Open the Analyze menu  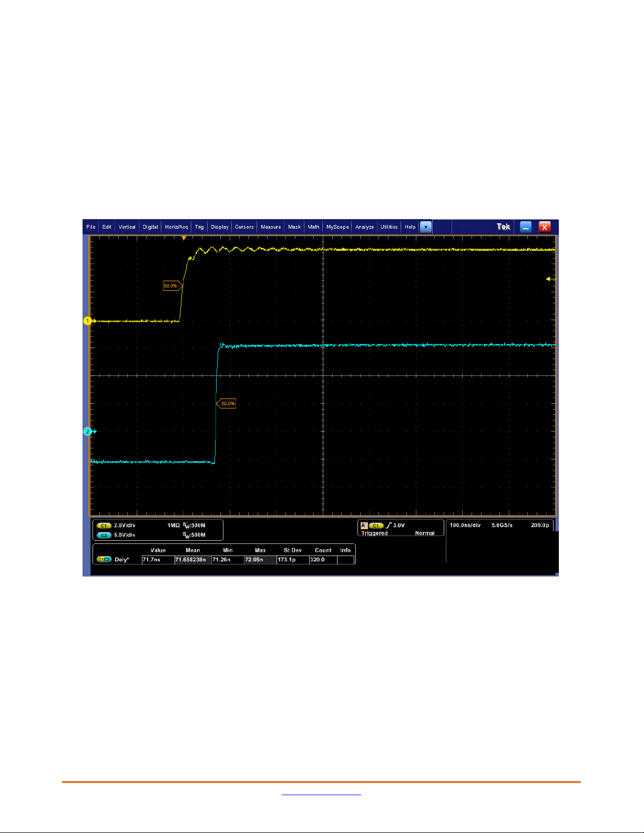[364, 227]
